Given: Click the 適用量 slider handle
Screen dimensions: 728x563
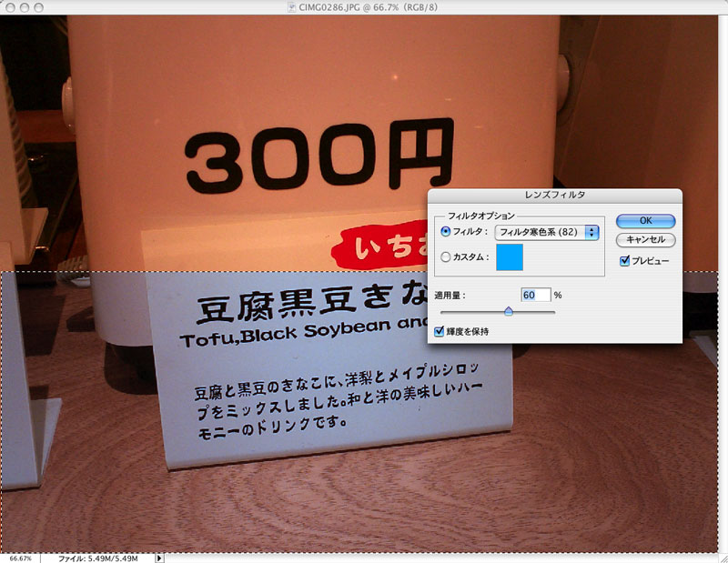Looking at the screenshot, I should [x=509, y=312].
